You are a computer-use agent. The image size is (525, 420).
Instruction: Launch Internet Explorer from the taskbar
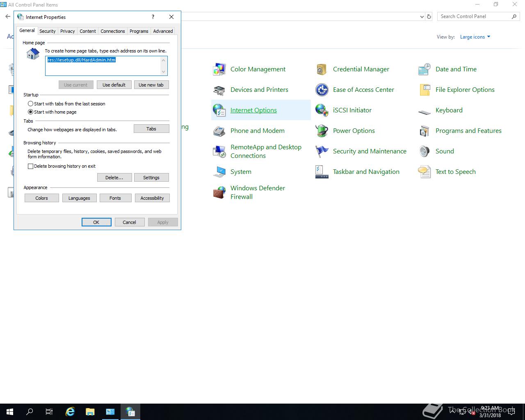[x=70, y=411]
